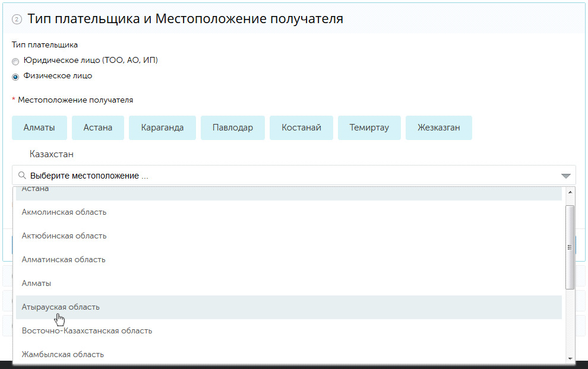Select the Физическое лицо radio option
Viewport: 588px width, 369px height.
pos(15,77)
